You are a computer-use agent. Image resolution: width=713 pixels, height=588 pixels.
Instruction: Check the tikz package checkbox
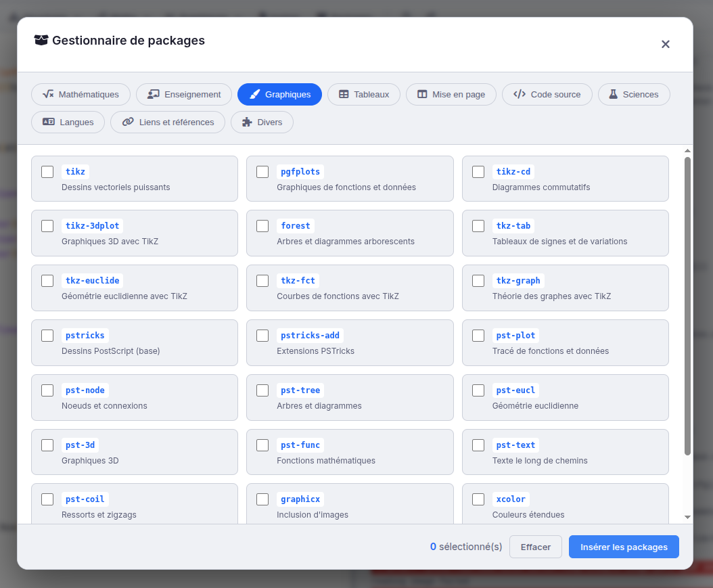(47, 171)
